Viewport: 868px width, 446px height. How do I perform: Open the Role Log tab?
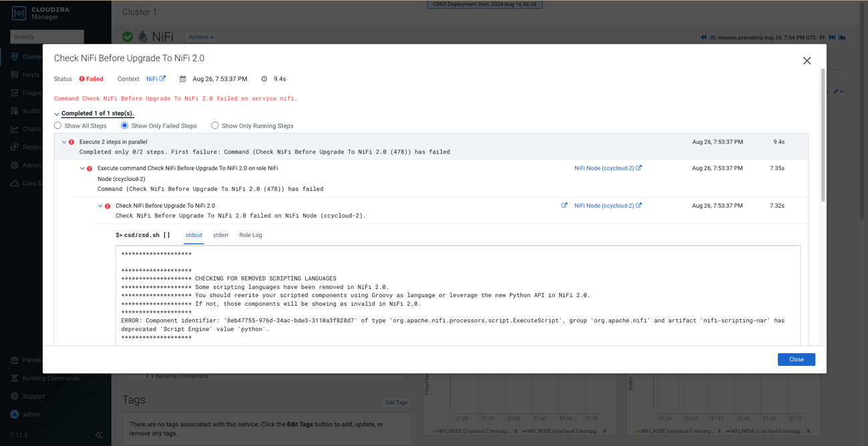[250, 235]
